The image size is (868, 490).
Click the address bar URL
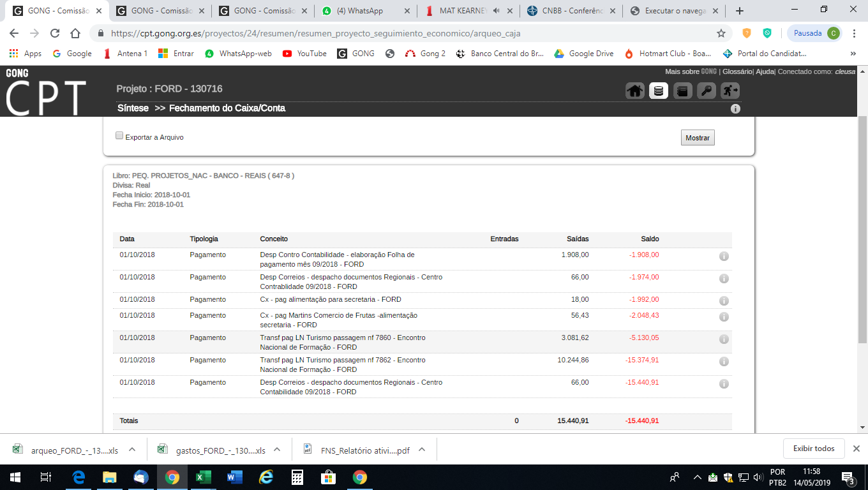317,33
